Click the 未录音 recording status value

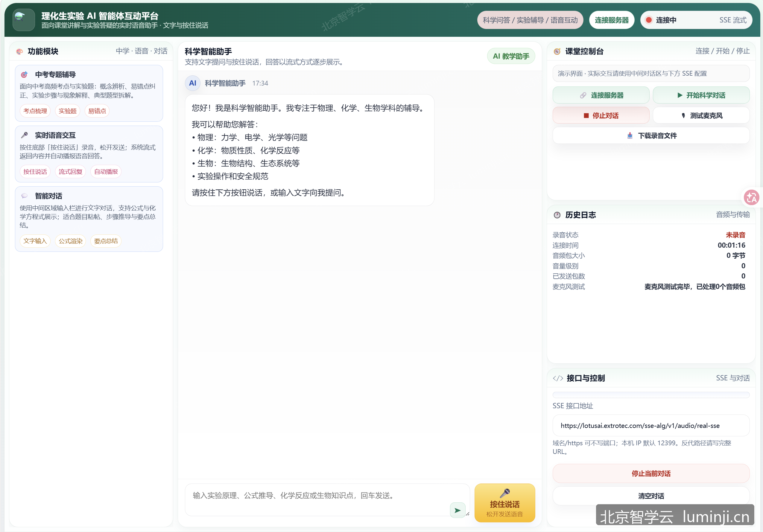click(x=735, y=235)
